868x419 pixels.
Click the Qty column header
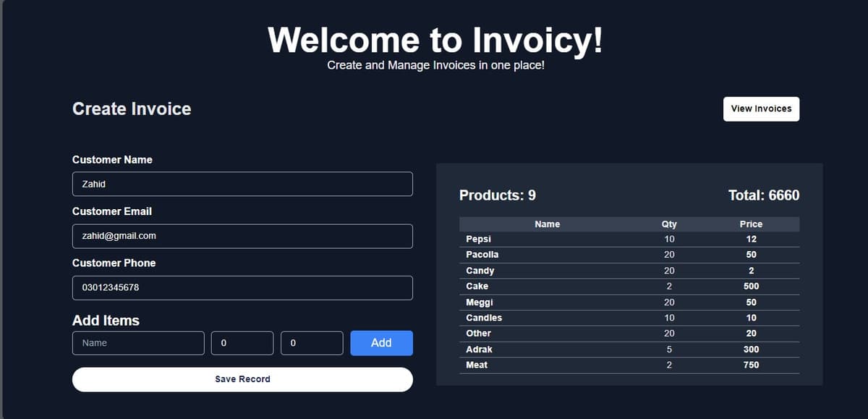point(669,224)
